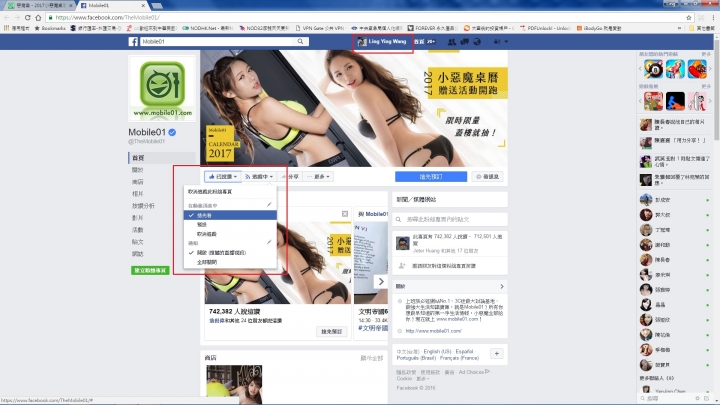Click the Mobile01 green page profile picture

click(x=162, y=89)
